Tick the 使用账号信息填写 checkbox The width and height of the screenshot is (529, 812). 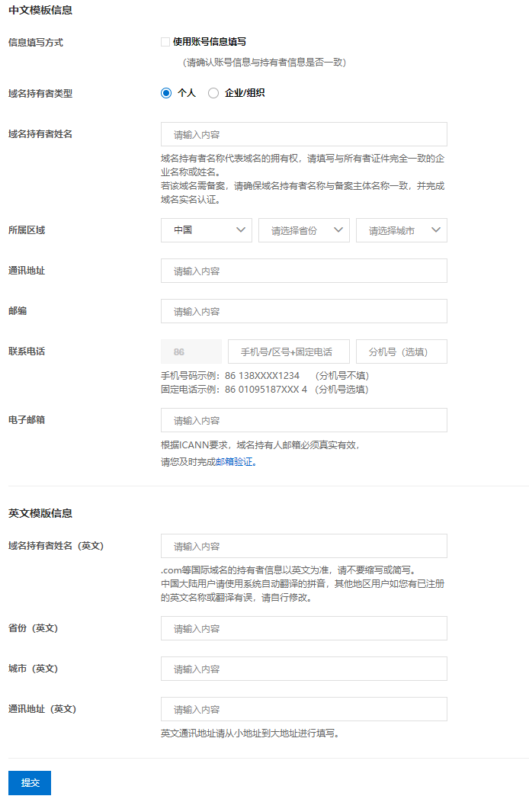[165, 42]
